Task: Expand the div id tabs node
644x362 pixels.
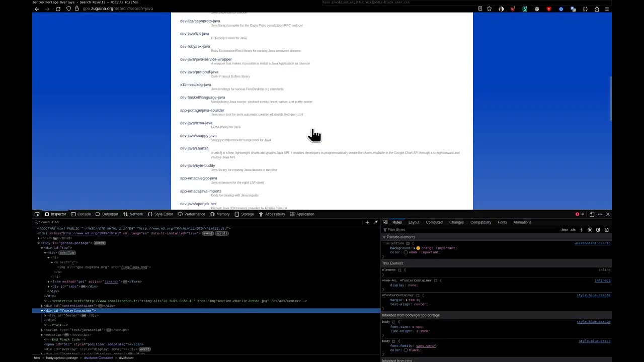Action: pyautogui.click(x=48, y=287)
